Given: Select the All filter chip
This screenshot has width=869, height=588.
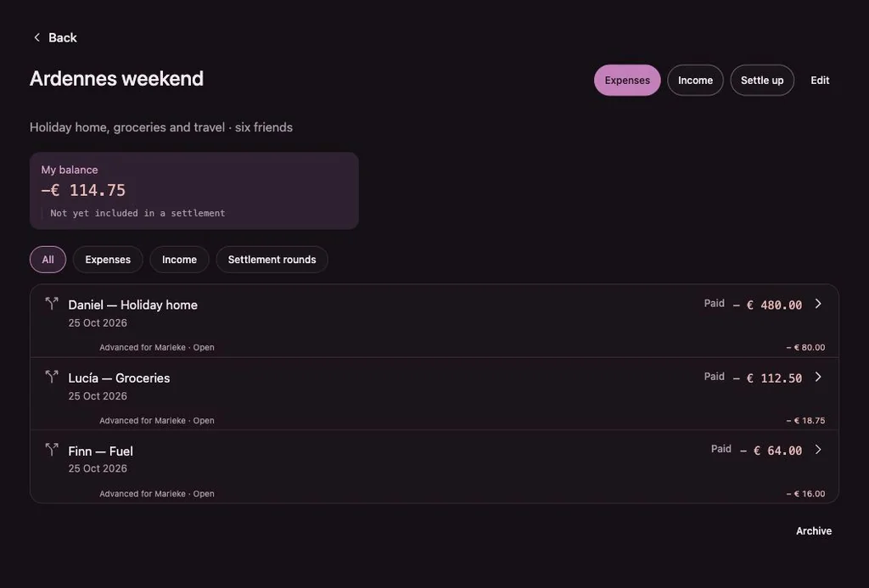Looking at the screenshot, I should coord(48,260).
